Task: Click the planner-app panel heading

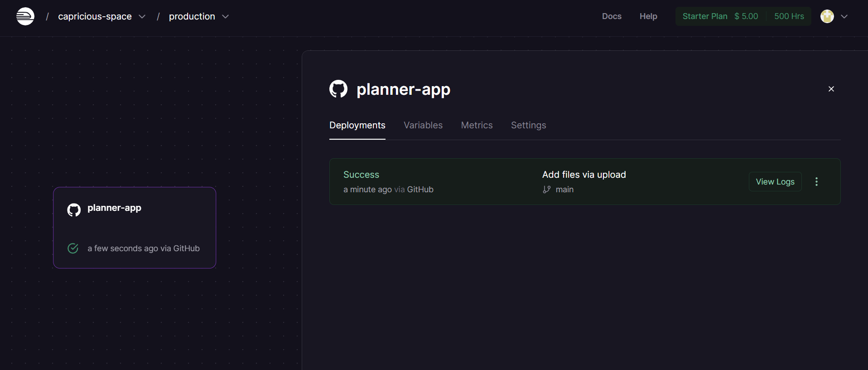Action: tap(403, 89)
